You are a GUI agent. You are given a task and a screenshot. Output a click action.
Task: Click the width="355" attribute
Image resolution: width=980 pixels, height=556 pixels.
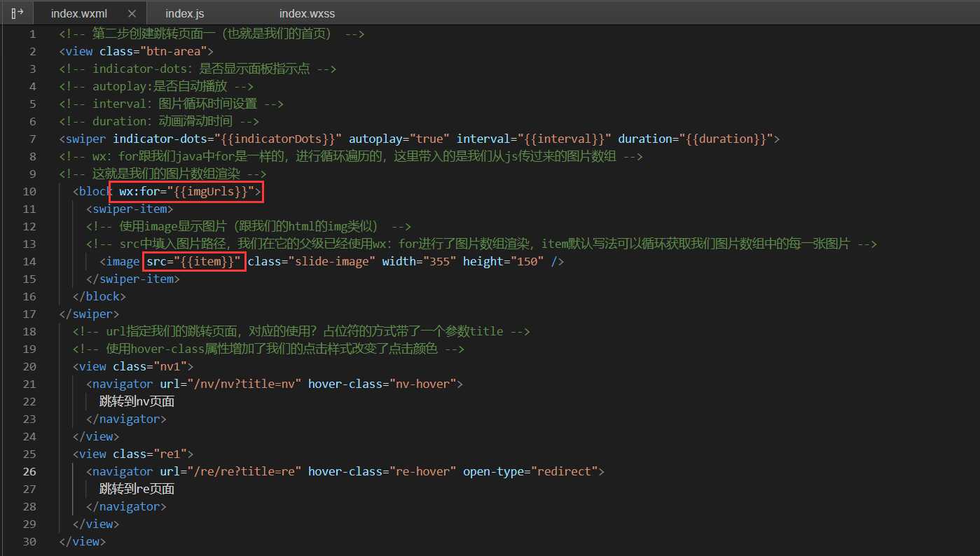(x=418, y=261)
